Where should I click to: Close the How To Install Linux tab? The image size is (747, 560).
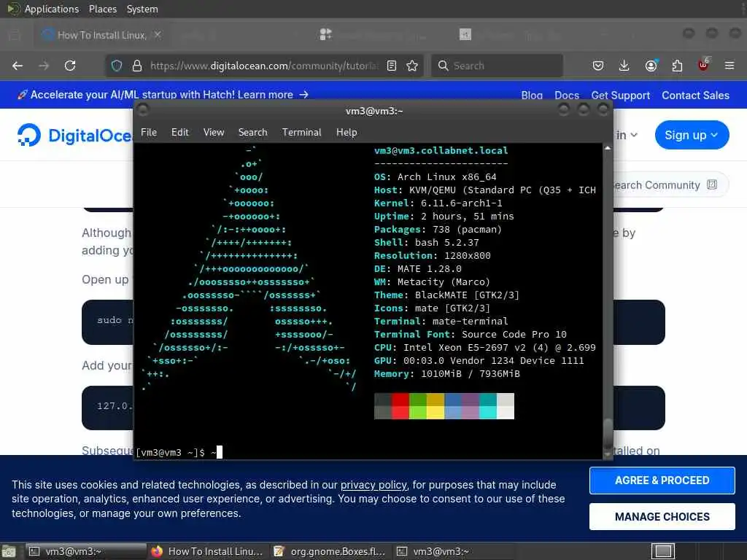point(158,35)
